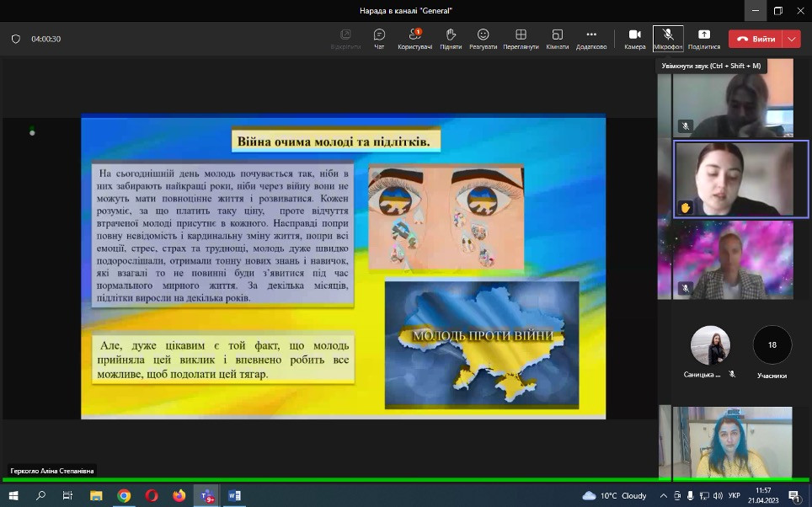Viewport: 812px width, 507px height.
Task: Select the blue-haired participant's video thumbnail
Action: 733,441
